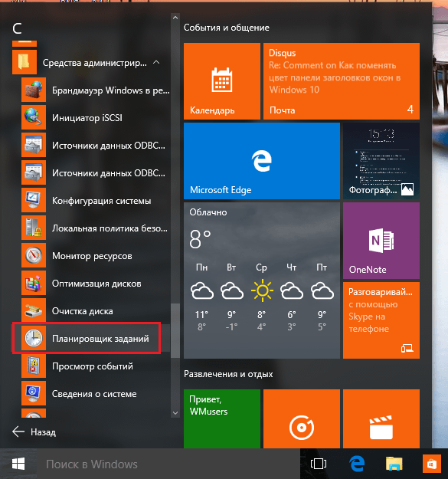
Task: Click the letter С section header
Action: click(17, 28)
